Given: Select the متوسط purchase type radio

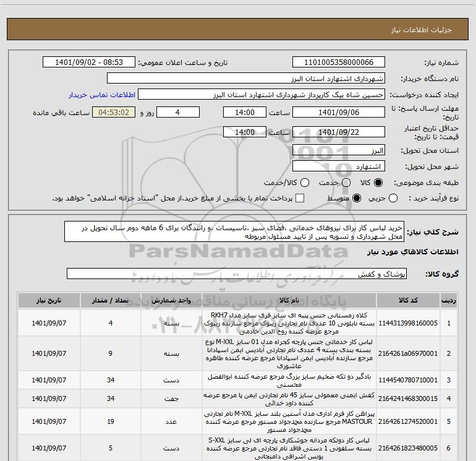Looking at the screenshot, I should tap(357, 199).
